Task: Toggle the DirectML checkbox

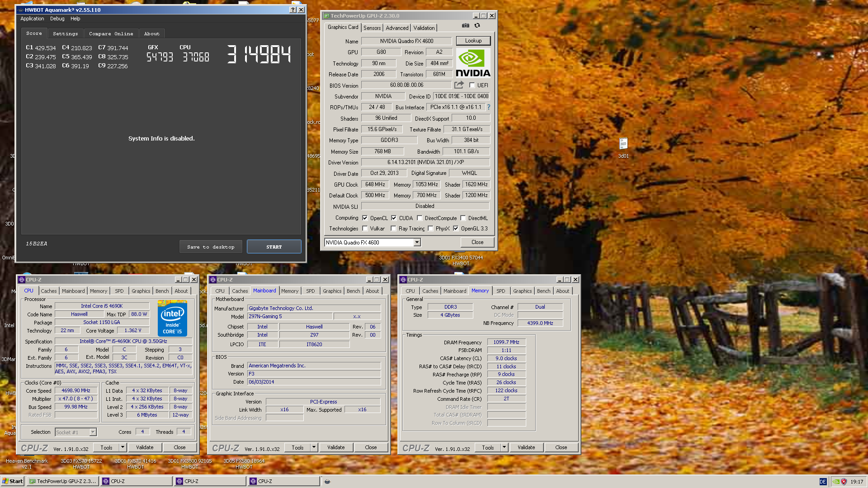Action: (463, 218)
